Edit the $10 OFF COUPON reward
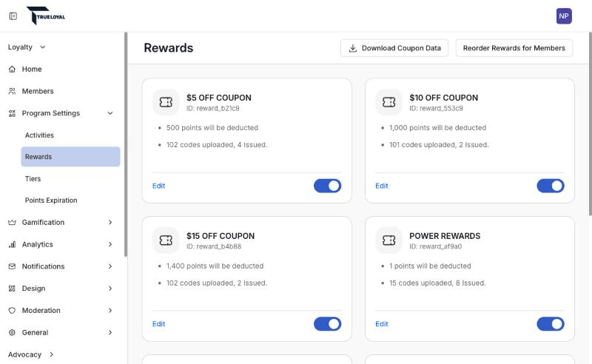The height and width of the screenshot is (364, 592). coord(382,186)
